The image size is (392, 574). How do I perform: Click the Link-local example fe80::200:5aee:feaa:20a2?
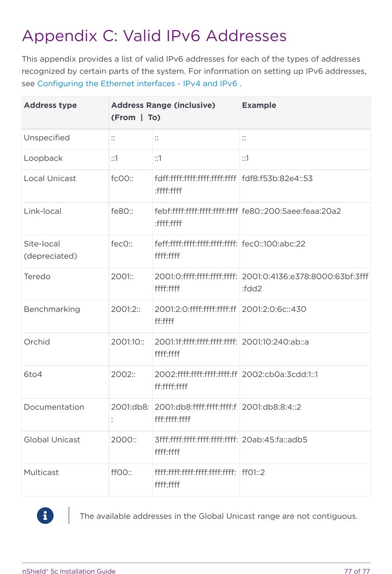291,211
